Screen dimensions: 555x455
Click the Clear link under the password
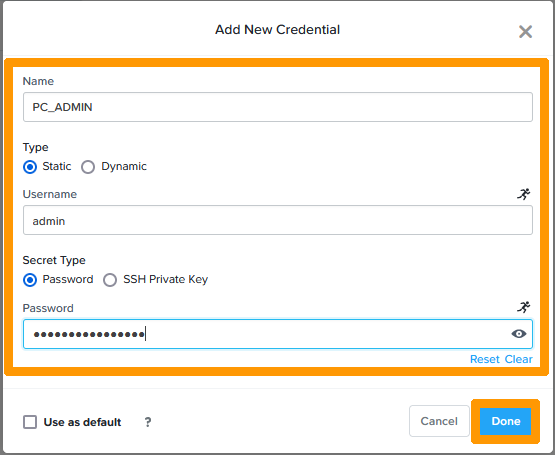[519, 359]
